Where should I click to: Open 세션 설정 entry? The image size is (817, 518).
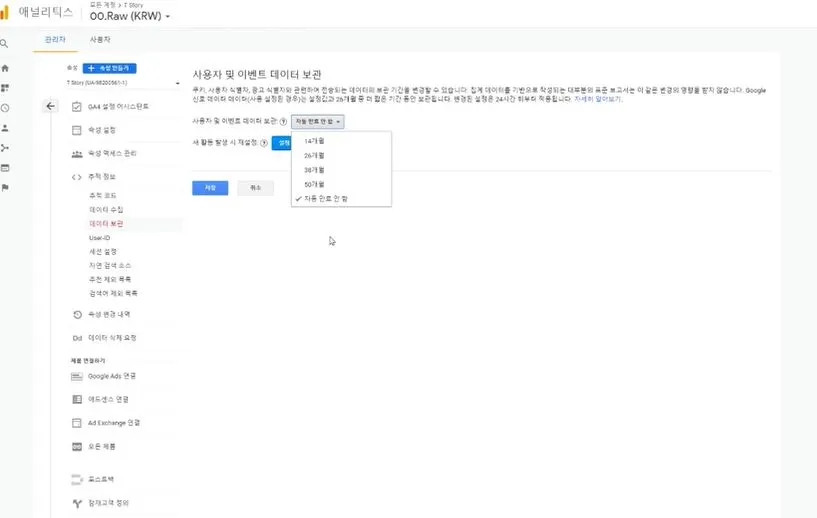pyautogui.click(x=103, y=252)
